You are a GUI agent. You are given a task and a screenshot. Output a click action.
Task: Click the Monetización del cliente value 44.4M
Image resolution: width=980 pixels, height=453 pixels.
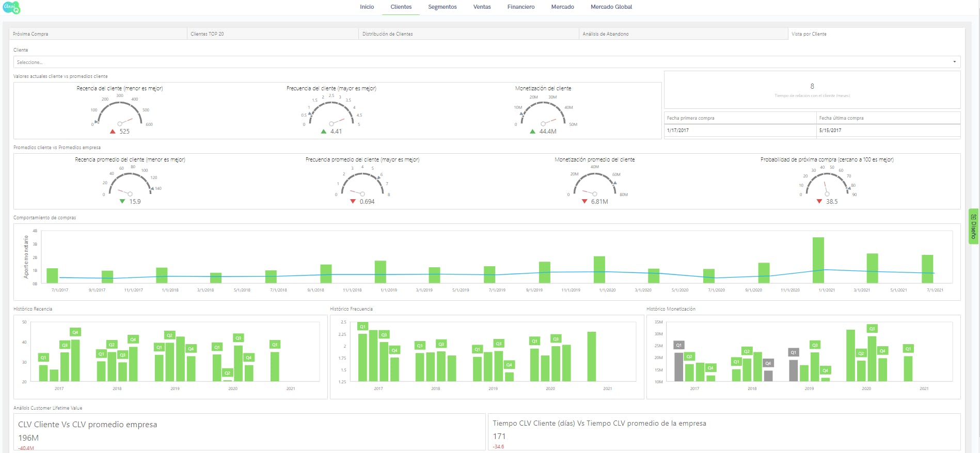[x=548, y=132]
